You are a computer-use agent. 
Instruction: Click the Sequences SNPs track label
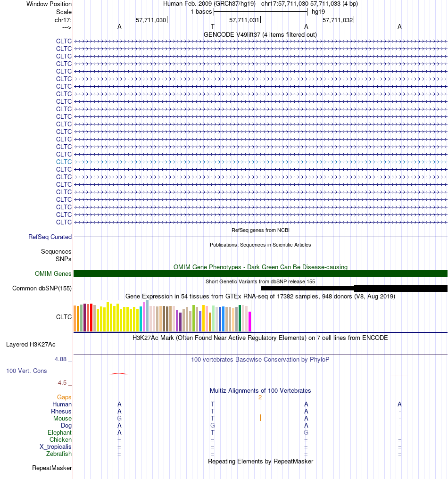click(56, 255)
